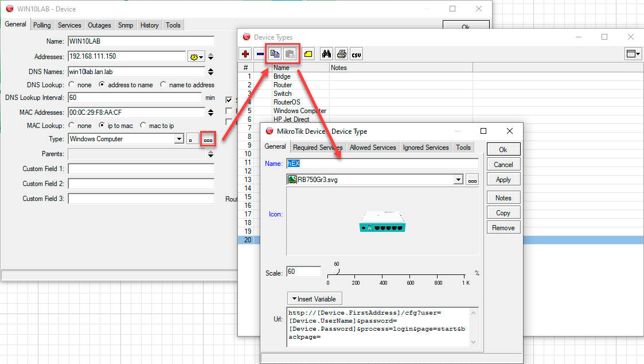Screen dimensions: 644x364
Task: Click the Custom Field 1 input
Action: (x=141, y=169)
